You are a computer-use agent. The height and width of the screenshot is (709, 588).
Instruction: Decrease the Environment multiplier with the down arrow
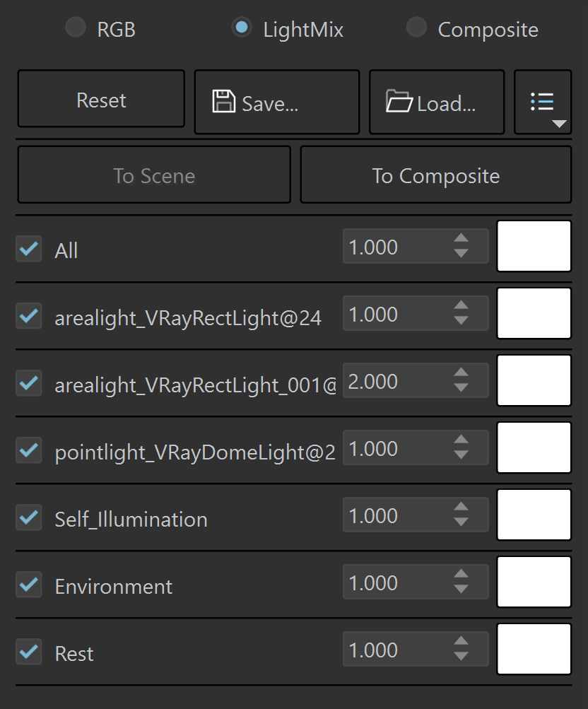(x=461, y=589)
